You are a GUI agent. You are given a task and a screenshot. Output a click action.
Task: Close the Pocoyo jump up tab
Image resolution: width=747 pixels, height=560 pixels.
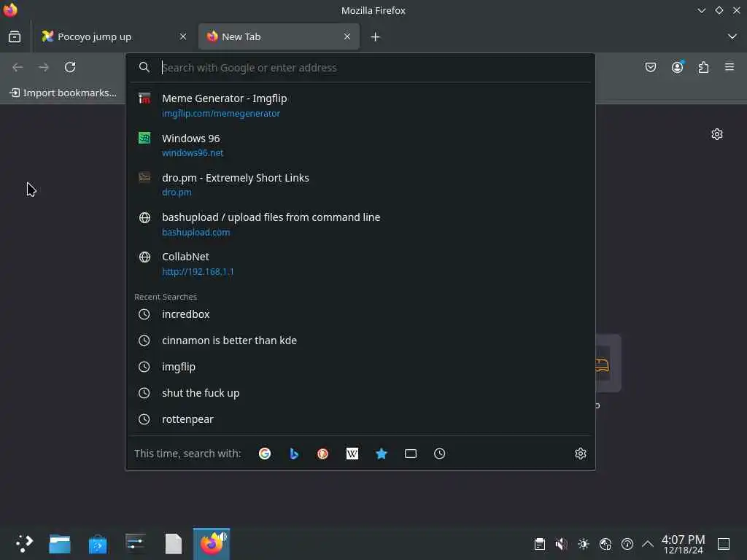(x=183, y=36)
